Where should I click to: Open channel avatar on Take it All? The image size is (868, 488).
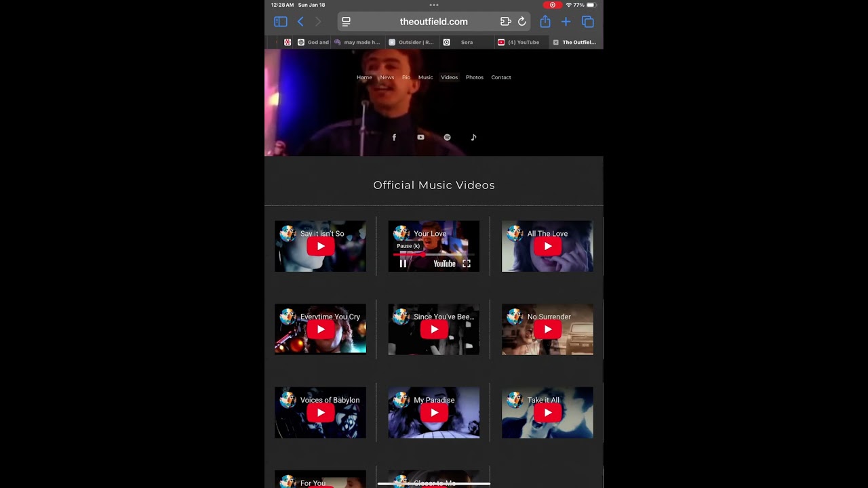(515, 400)
